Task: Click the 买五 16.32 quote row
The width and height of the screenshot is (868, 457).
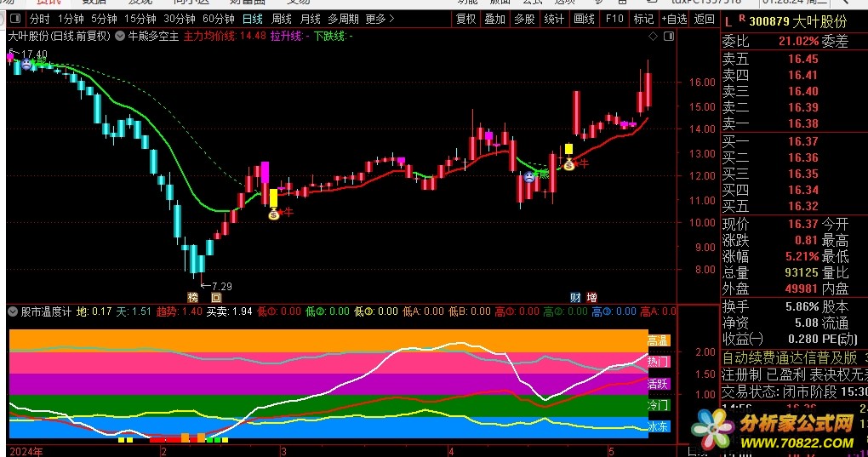Action: [794, 206]
